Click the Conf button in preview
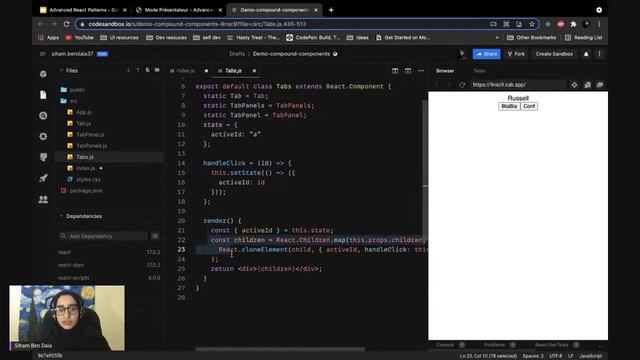This screenshot has width=640, height=360. pyautogui.click(x=529, y=106)
